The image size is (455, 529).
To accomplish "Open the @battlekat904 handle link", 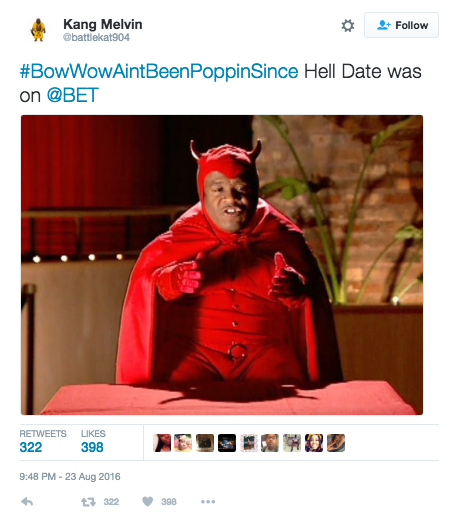I will 96,37.
